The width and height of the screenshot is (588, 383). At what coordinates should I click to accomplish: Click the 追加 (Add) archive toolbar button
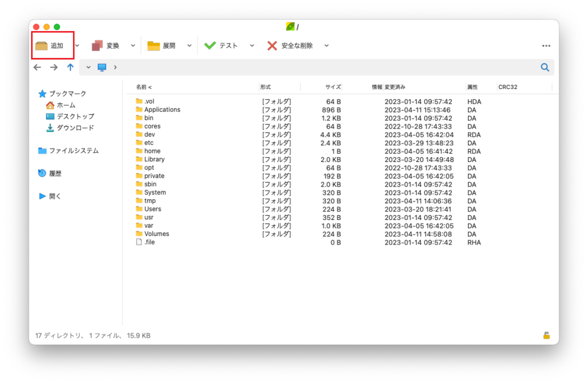[49, 46]
